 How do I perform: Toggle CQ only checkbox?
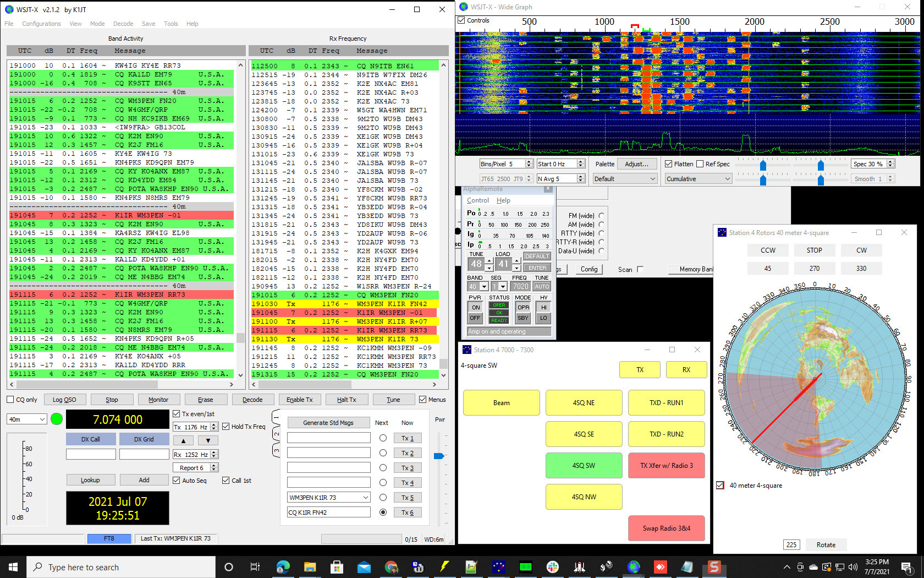click(10, 400)
